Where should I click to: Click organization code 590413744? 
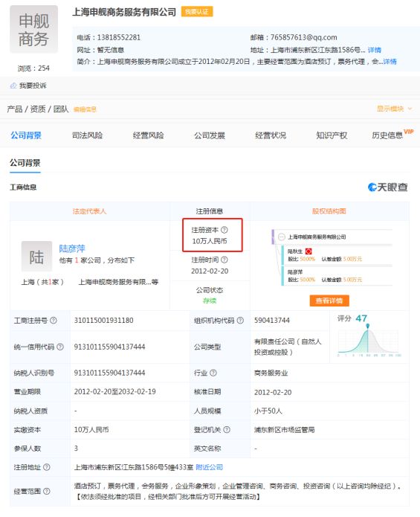272,320
